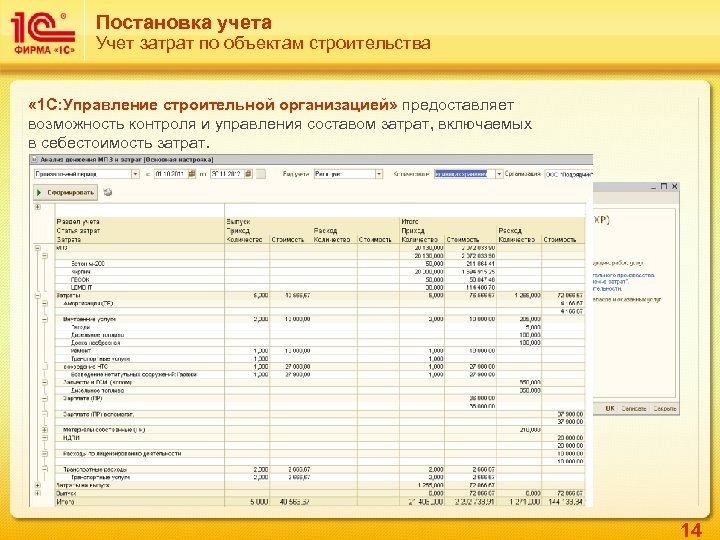Maximize the background dialog window
This screenshot has height=540, width=720.
[664, 186]
